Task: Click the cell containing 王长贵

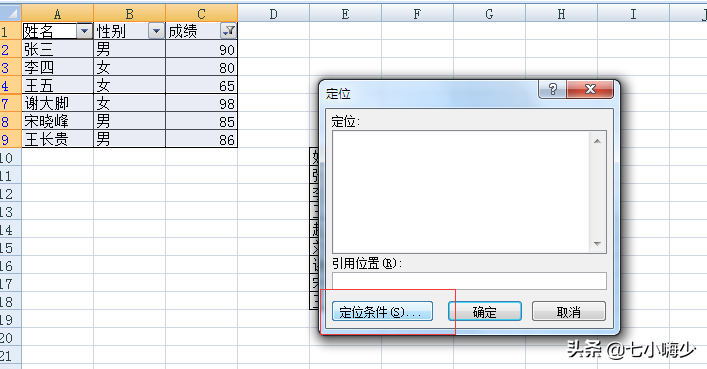Action: [x=57, y=139]
